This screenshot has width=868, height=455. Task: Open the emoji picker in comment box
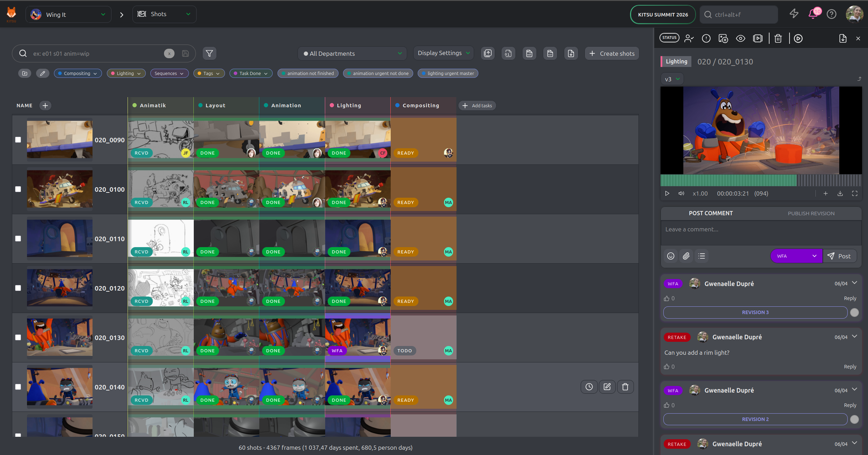click(671, 256)
